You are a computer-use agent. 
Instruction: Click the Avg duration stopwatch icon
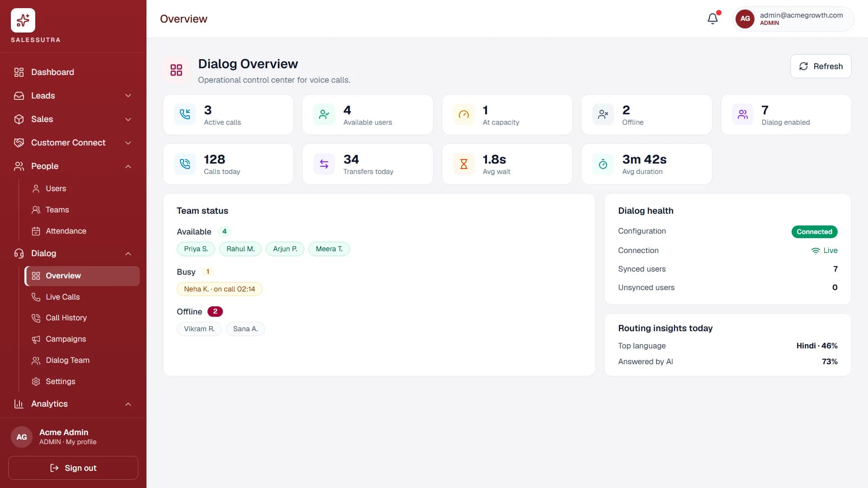pyautogui.click(x=603, y=164)
